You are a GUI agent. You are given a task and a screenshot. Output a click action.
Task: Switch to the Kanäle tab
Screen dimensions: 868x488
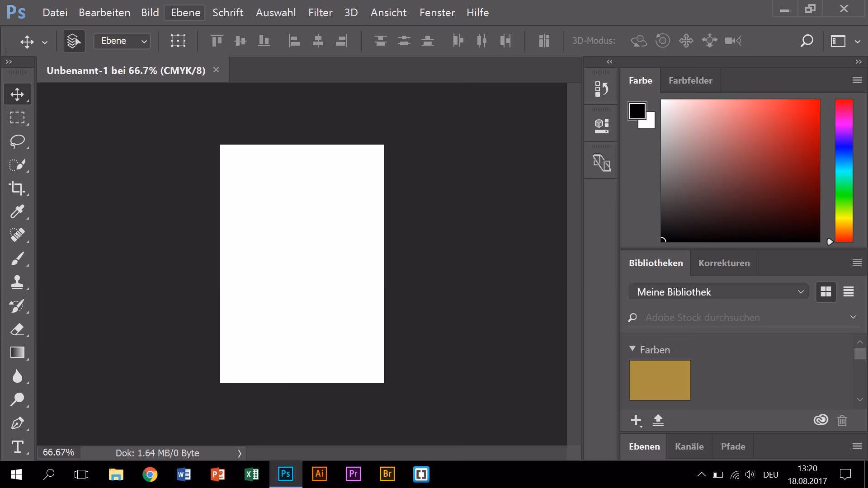pos(689,446)
